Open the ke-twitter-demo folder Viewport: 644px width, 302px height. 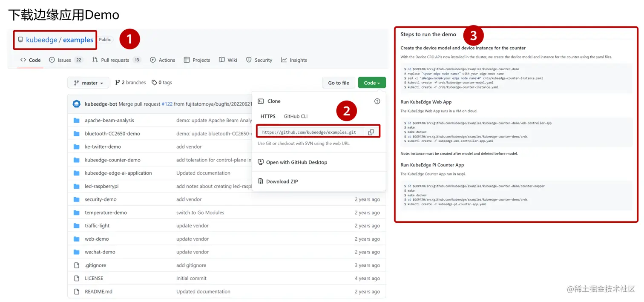tap(103, 147)
